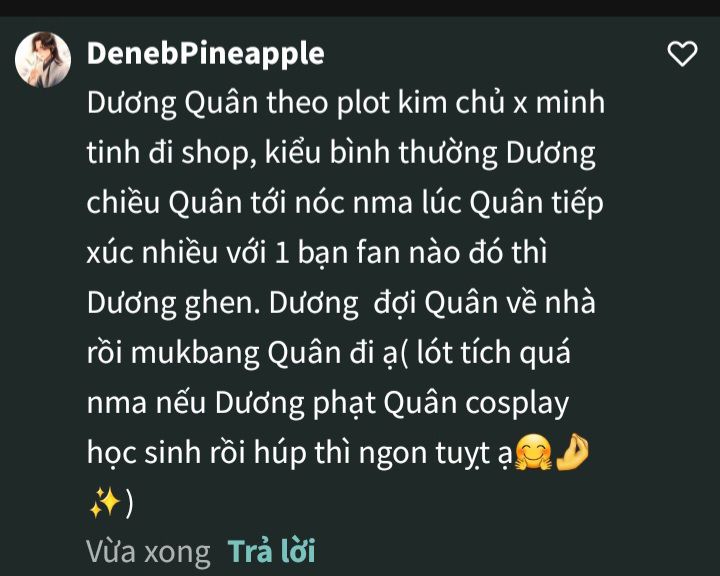Click the phrase lót tích quá
Screen dimensions: 720x576
493,353
